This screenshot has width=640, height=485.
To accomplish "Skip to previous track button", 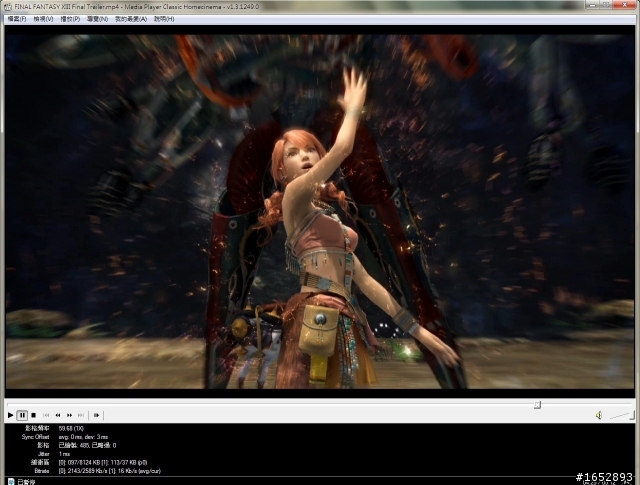I will [x=46, y=415].
